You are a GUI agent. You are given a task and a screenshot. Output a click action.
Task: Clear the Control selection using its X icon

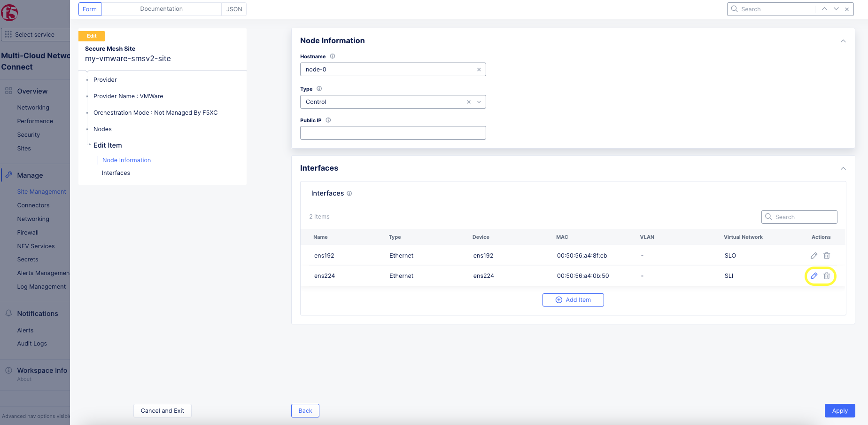[x=468, y=102]
